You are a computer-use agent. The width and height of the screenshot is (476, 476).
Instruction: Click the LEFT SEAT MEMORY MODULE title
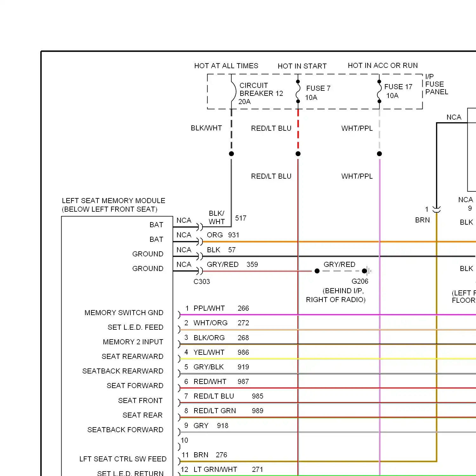pos(114,201)
